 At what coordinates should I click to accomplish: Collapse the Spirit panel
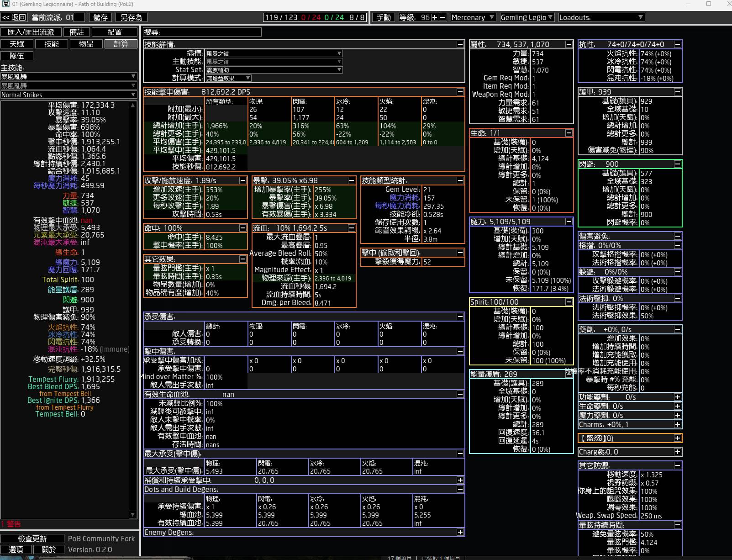click(569, 302)
